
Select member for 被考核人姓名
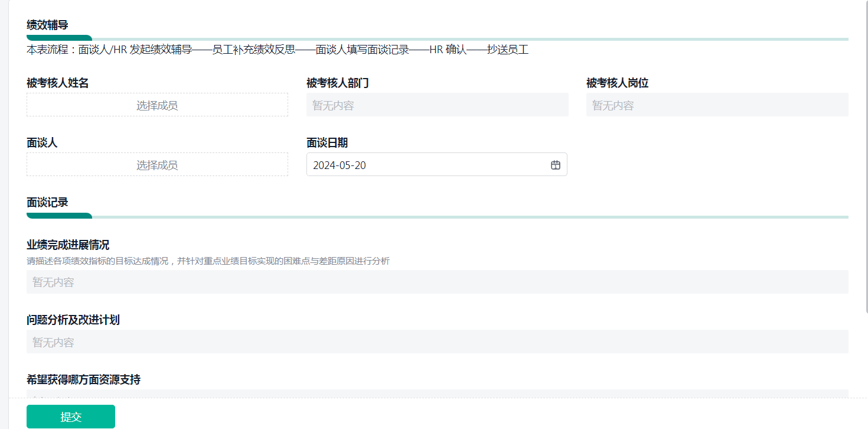pos(157,105)
